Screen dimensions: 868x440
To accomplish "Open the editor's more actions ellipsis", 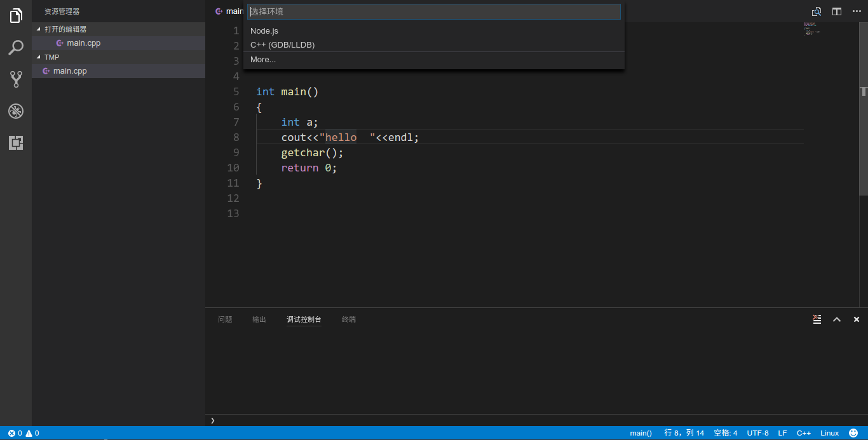I will [x=857, y=11].
